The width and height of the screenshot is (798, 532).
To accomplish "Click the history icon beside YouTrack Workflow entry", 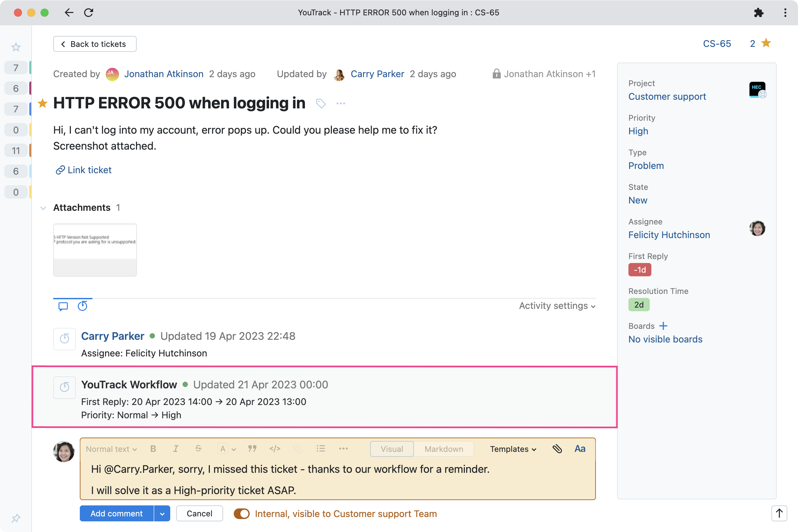I will (x=65, y=387).
